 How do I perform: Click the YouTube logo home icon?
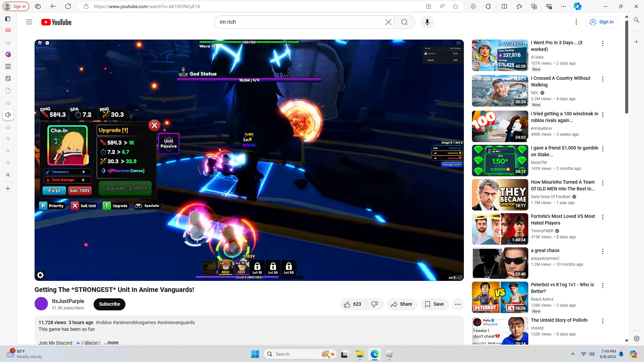click(x=56, y=22)
